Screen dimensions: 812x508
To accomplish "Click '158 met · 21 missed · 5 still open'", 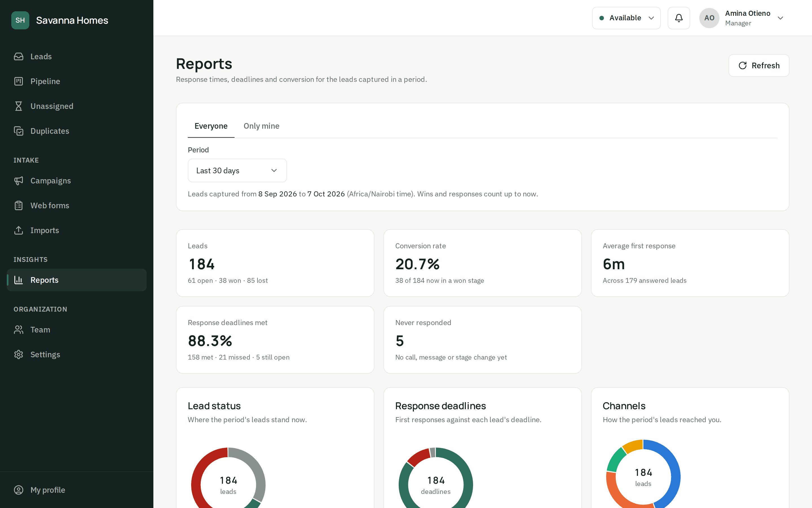I will point(239,357).
